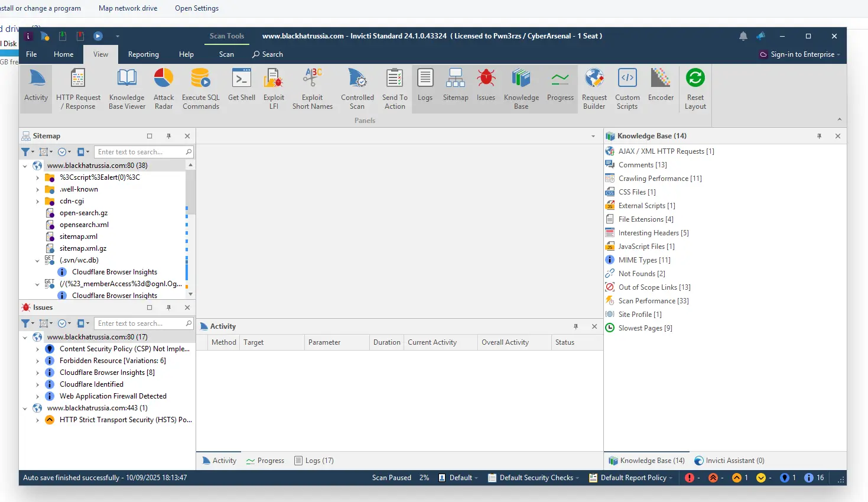Click the Reset Layout icon
Viewport: 868px width, 502px height.
pos(695,89)
